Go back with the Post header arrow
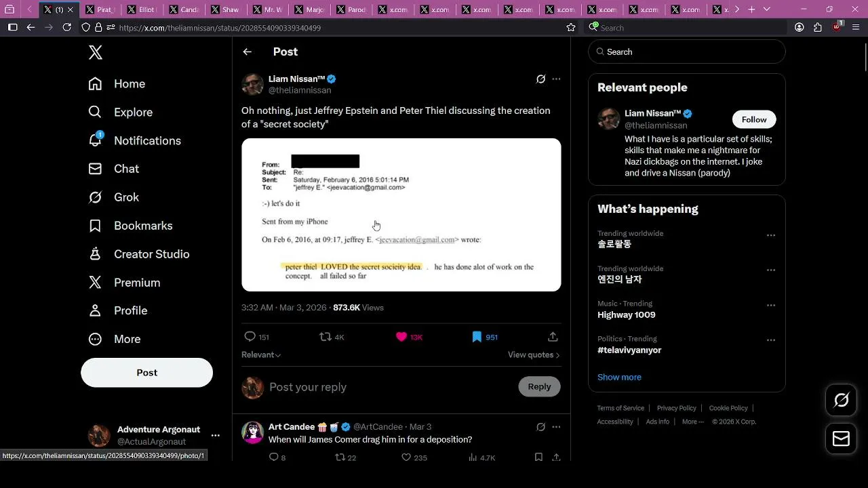Screen dimensions: 868x488 pos(248,52)
